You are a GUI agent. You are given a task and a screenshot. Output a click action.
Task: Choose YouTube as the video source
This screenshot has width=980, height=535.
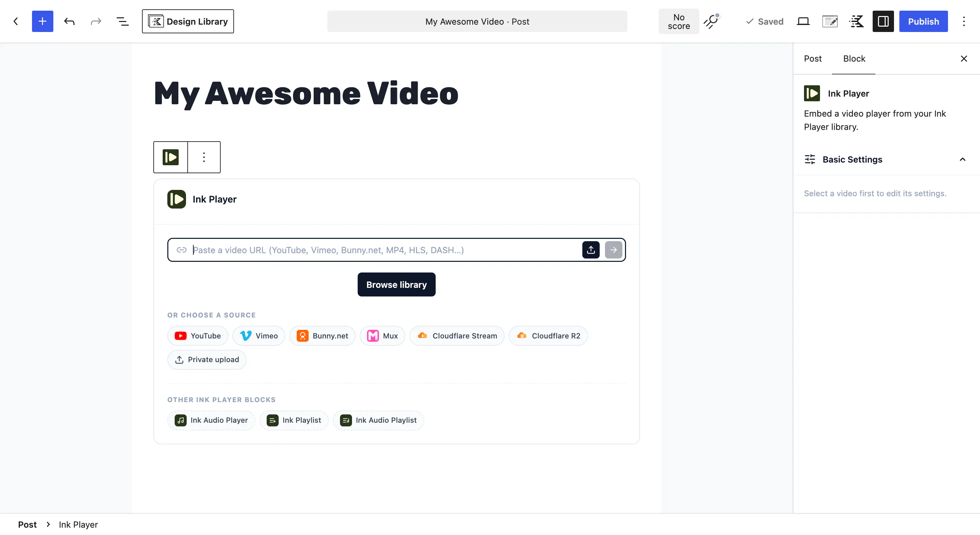tap(197, 336)
